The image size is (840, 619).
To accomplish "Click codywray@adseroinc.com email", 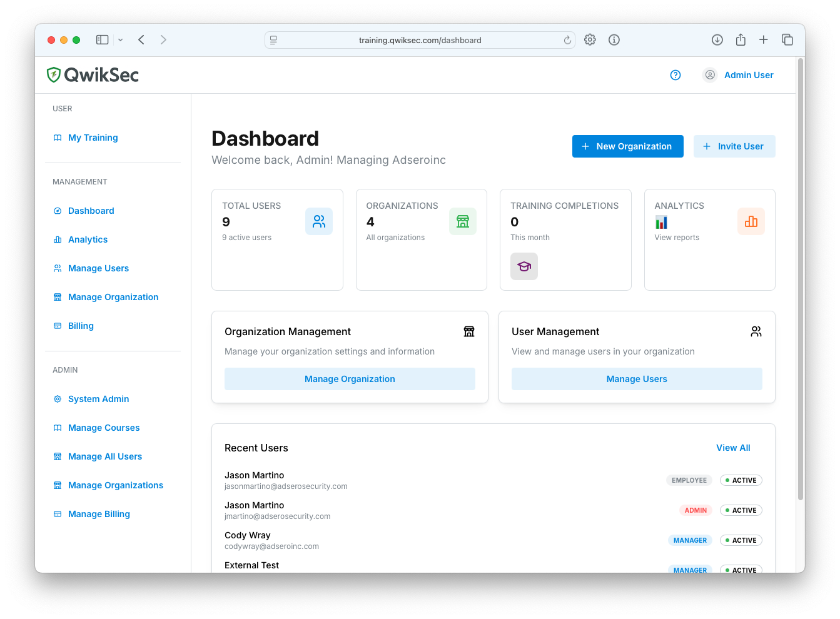I will pos(271,546).
